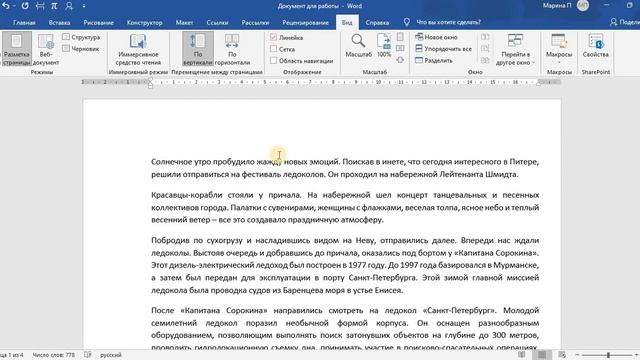Open Структура outline view
The height and width of the screenshot is (360, 640).
coord(81,37)
